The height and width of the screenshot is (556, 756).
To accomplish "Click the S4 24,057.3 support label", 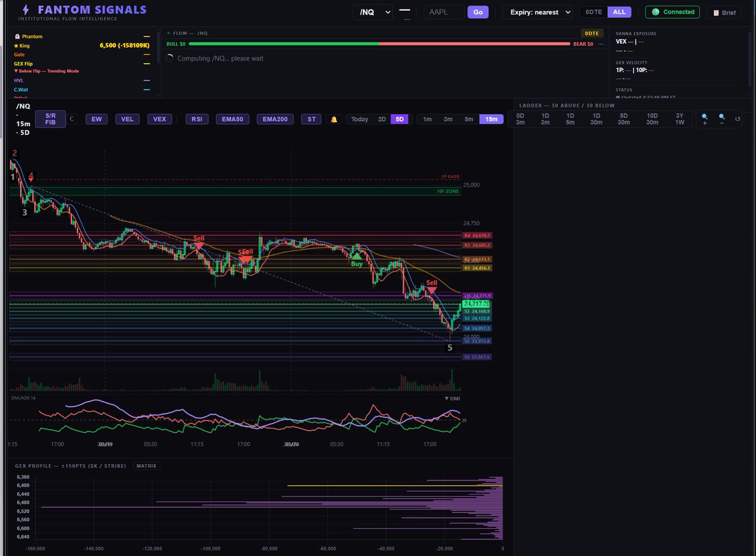I will pos(477,328).
